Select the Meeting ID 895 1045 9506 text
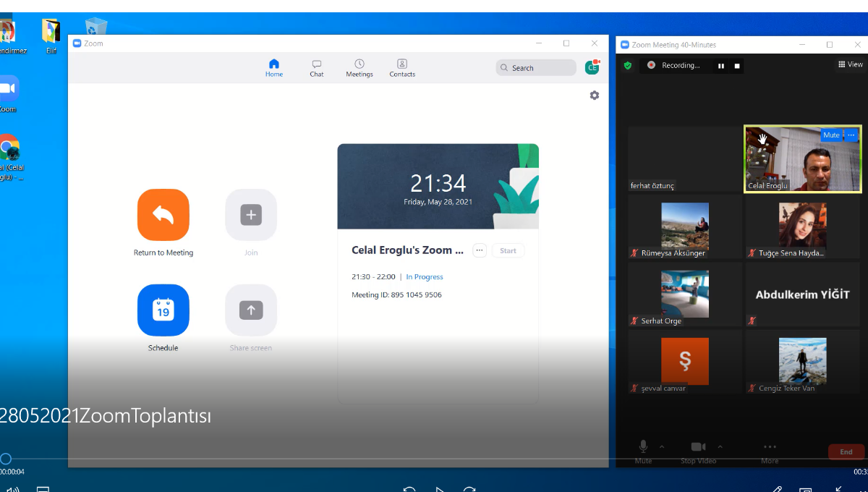 pos(396,295)
